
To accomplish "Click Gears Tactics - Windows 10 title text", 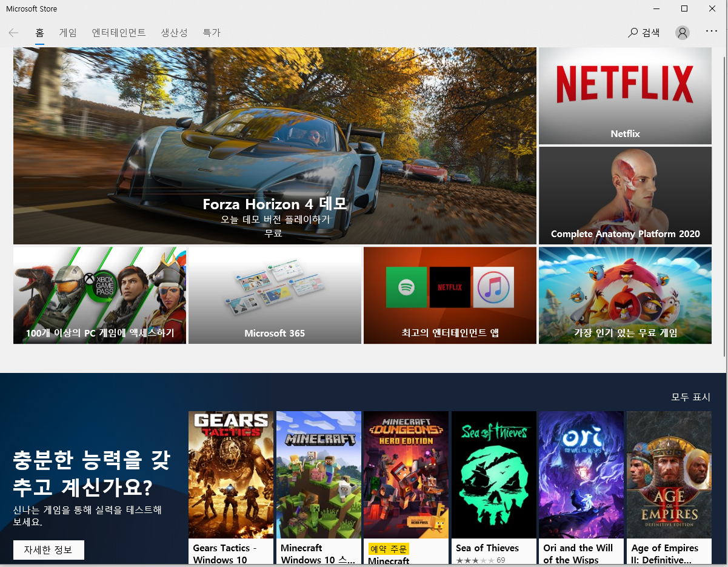I will pos(225,554).
